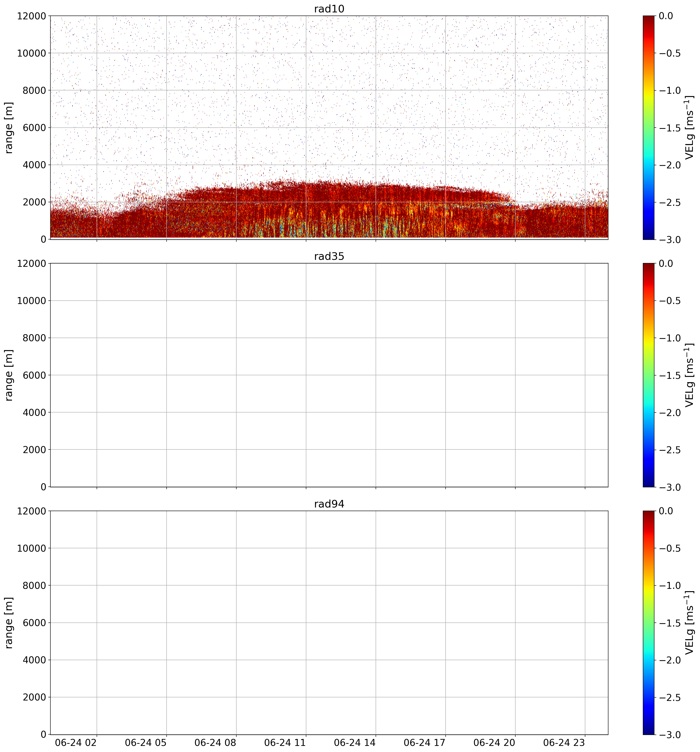Click the rad10 y-axis tick 6000
The image size is (700, 752).
click(x=34, y=127)
